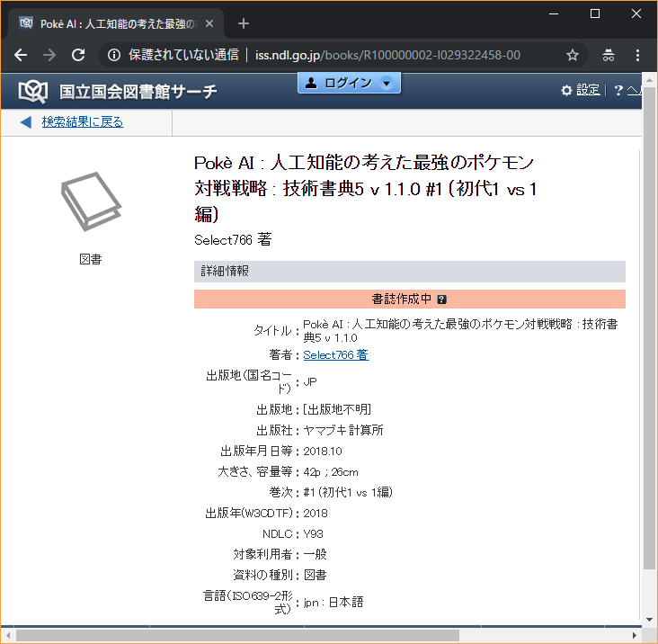Go back with the browser back arrow
The width and height of the screenshot is (658, 644).
pos(20,55)
